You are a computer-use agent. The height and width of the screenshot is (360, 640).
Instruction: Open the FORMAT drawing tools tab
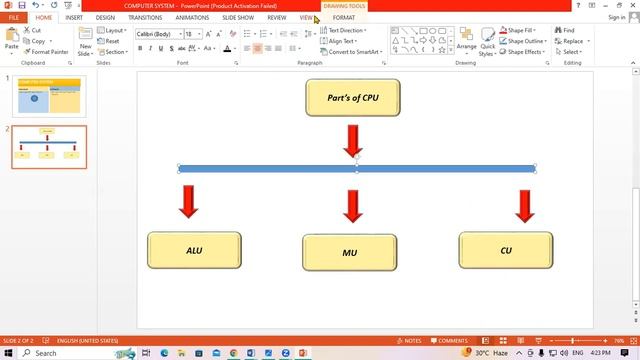[344, 18]
